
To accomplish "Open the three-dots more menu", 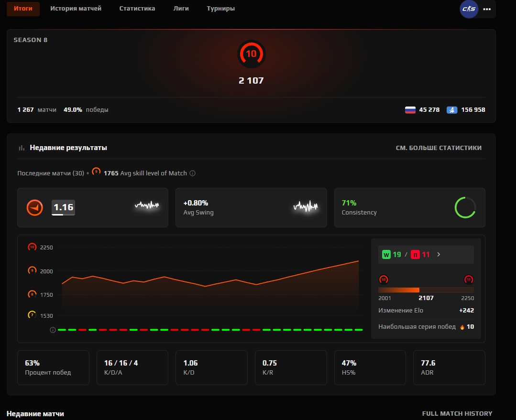I will click(x=487, y=9).
